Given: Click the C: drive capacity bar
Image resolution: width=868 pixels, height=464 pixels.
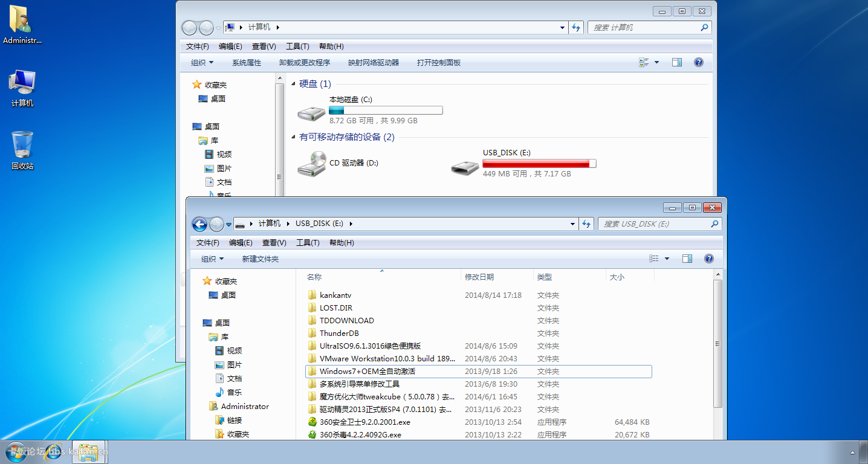Looking at the screenshot, I should tap(386, 111).
